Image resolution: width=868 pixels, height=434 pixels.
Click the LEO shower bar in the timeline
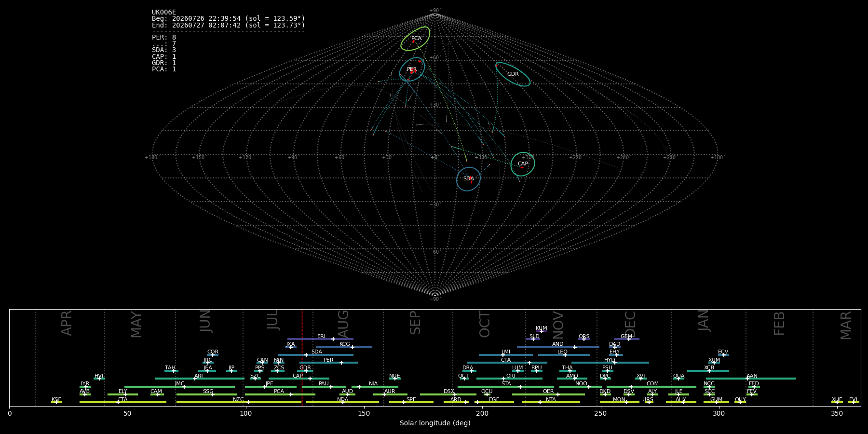point(564,355)
